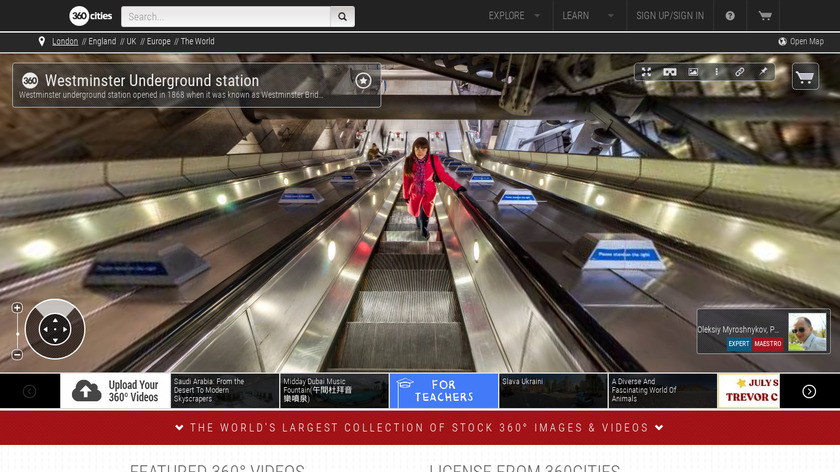This screenshot has height=472, width=840.
Task: Open the three-dot more options menu
Action: 716,72
